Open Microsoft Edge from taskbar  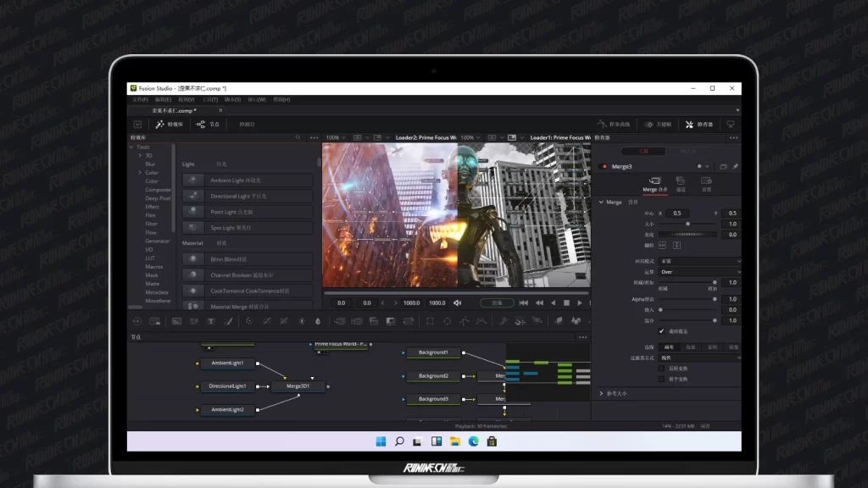474,441
